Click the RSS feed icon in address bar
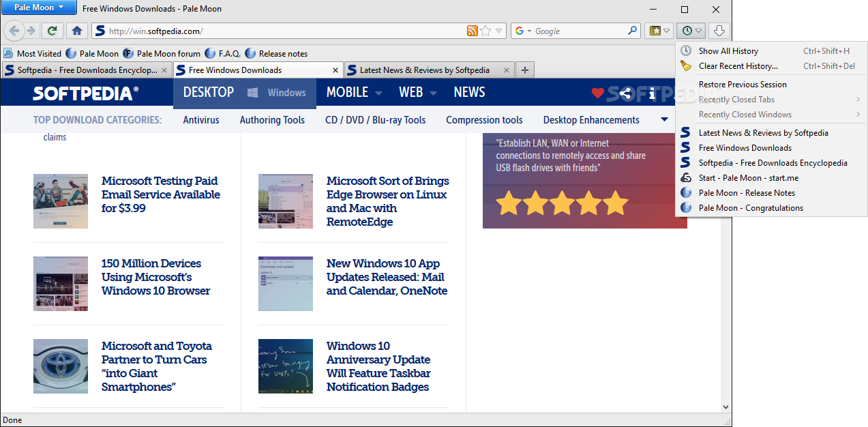Screen dimensions: 868x427 [472, 31]
